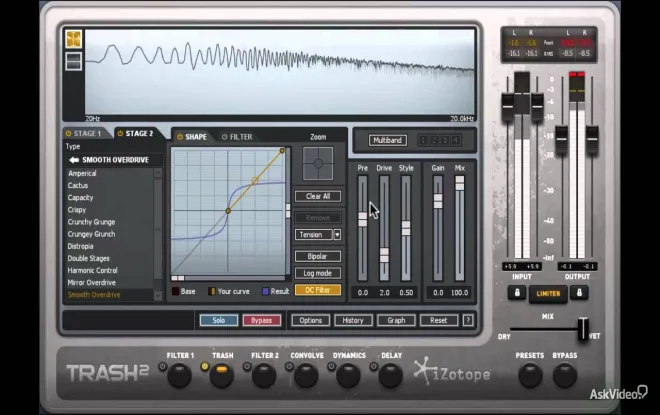Viewport: 660px width, 415px height.
Task: Select Smooth Overdrive in list
Action: pyautogui.click(x=94, y=295)
